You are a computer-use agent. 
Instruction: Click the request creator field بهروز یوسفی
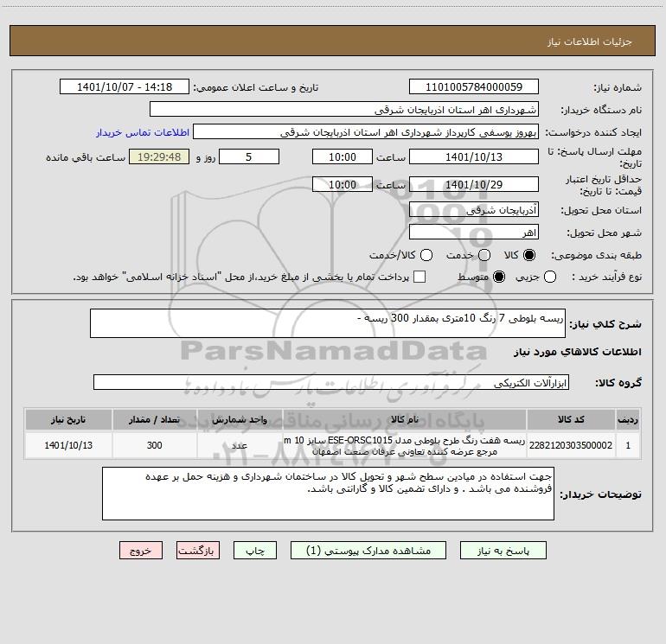(x=366, y=132)
